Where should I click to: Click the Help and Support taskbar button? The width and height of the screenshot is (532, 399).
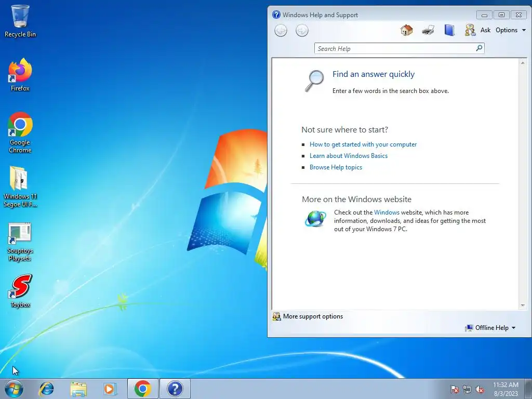point(175,389)
